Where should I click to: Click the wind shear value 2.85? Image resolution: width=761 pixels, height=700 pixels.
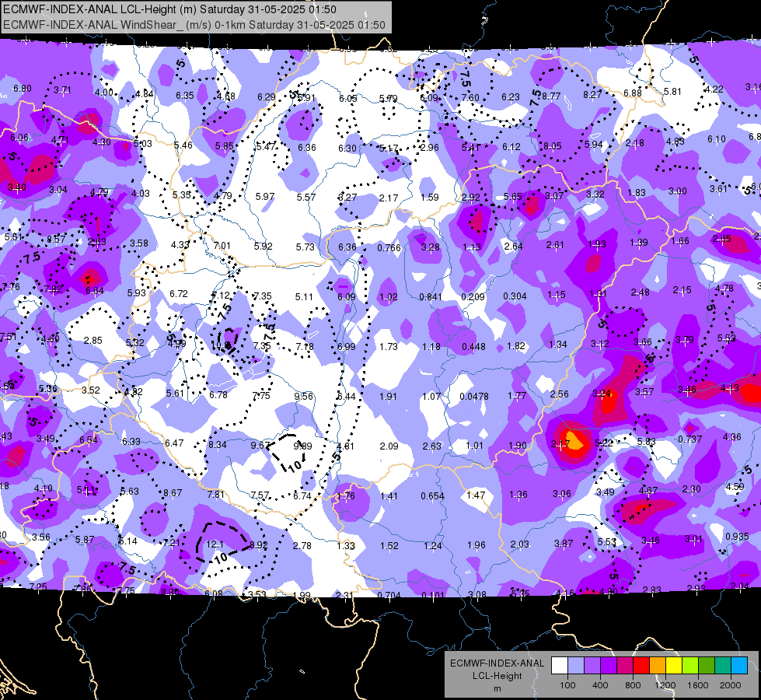click(93, 340)
